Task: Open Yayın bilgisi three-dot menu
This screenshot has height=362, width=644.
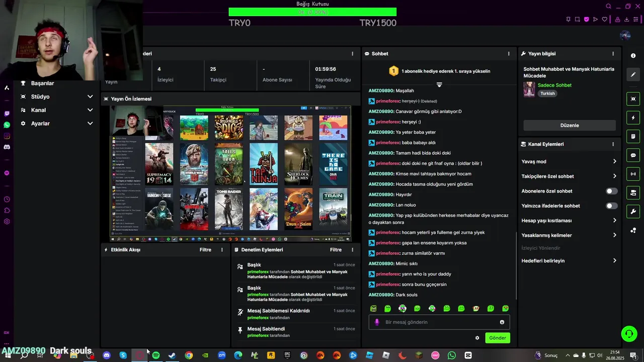Action: tap(613, 54)
